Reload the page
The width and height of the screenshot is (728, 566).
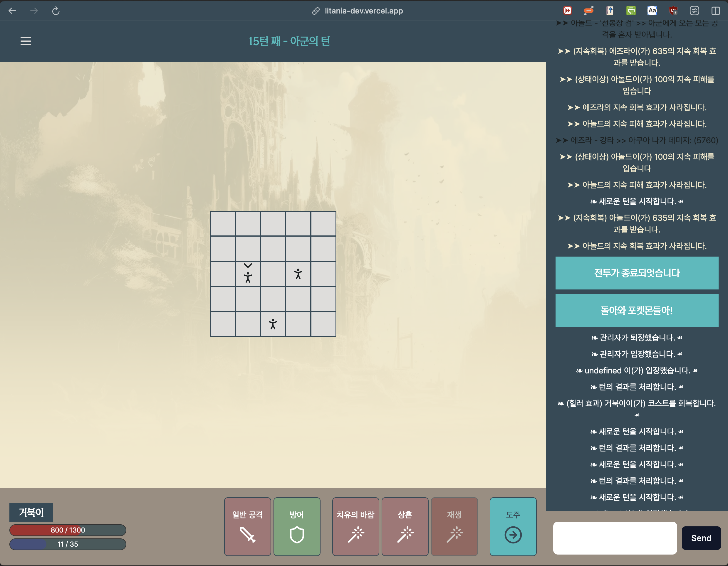[56, 11]
